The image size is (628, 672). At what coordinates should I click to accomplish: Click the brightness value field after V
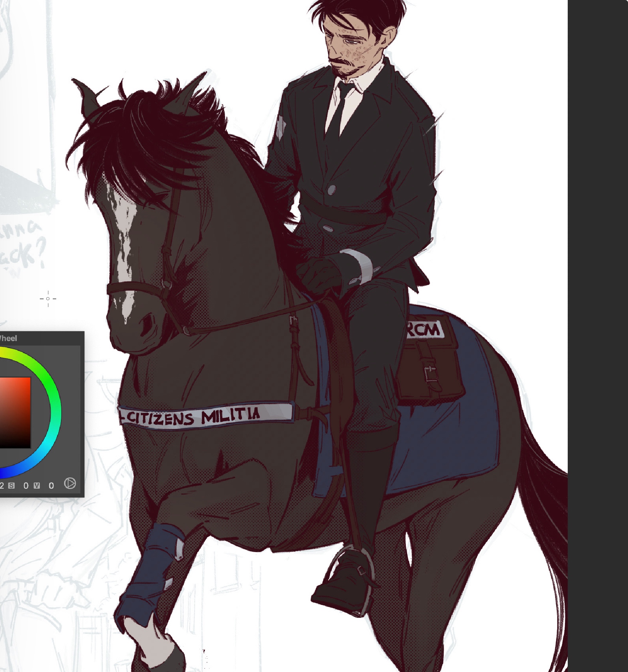[x=51, y=486]
